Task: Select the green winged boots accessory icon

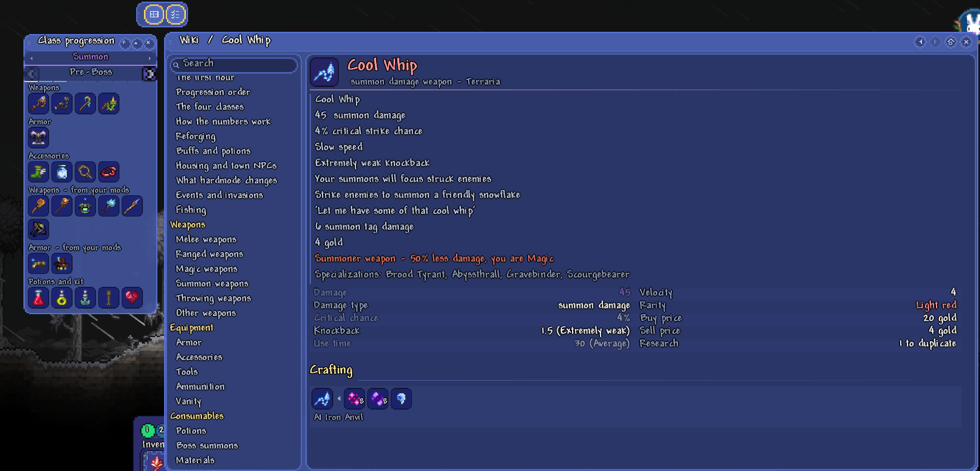Action: tap(39, 172)
